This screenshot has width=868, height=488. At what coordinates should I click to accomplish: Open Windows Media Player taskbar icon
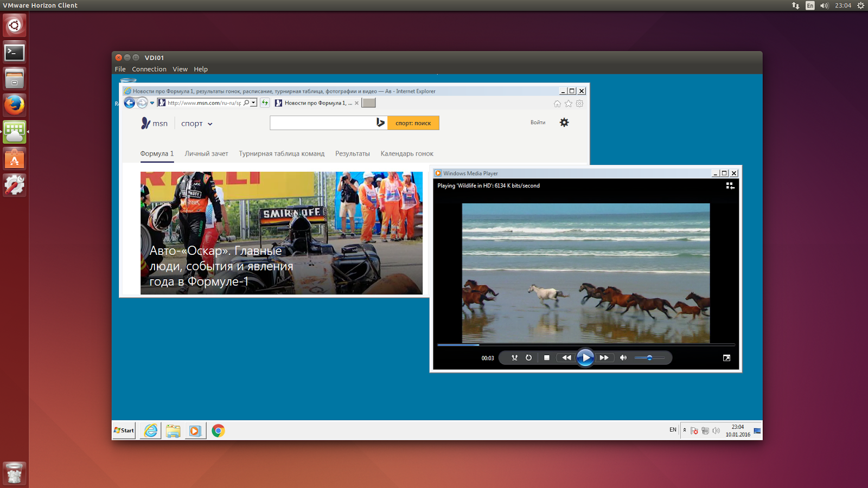click(195, 431)
